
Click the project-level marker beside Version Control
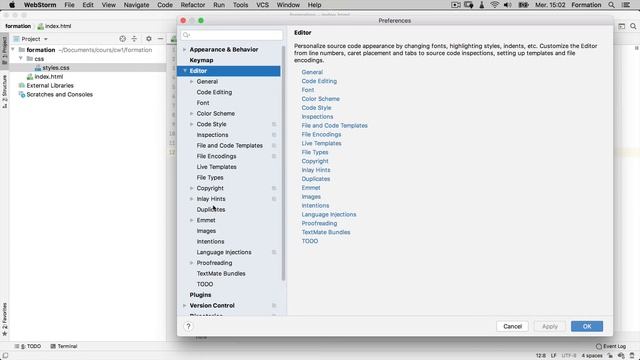tap(274, 305)
